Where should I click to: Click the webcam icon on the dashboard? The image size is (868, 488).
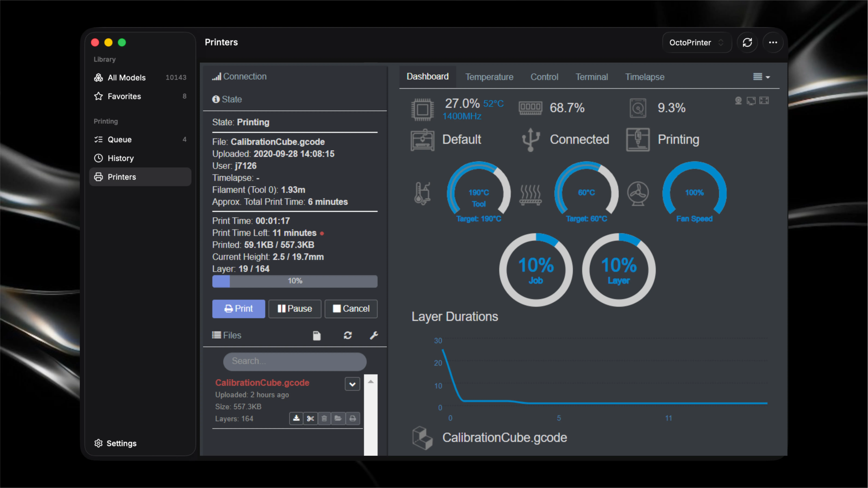tap(738, 101)
